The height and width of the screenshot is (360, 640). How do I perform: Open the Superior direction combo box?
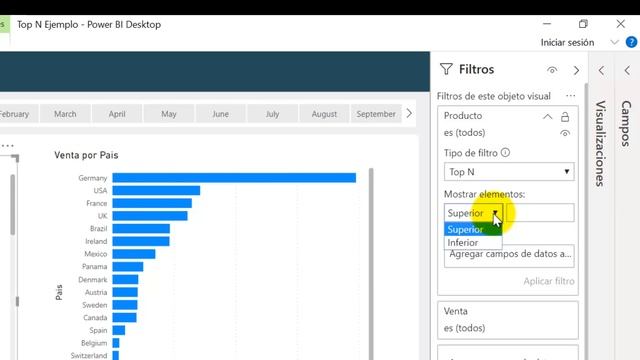click(473, 213)
